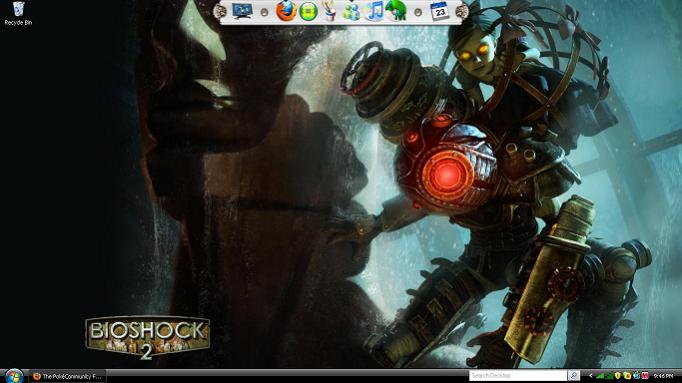The height and width of the screenshot is (383, 682).
Task: Open the monitor icon in the dock
Action: (x=242, y=11)
